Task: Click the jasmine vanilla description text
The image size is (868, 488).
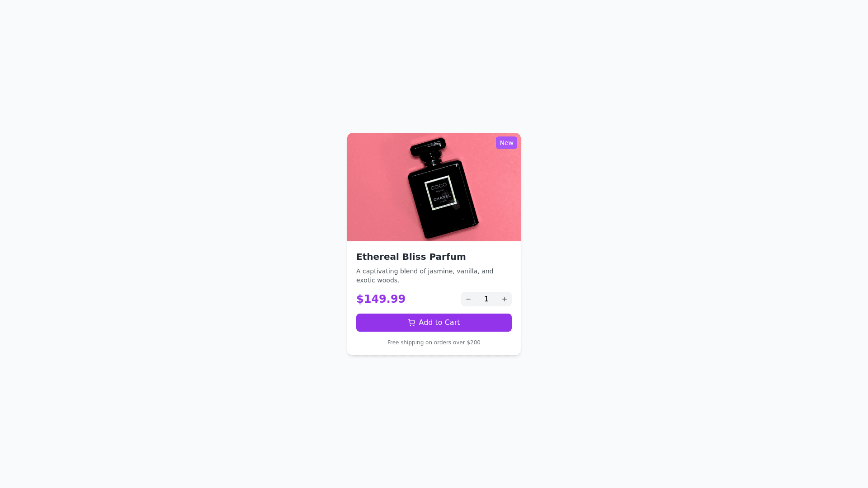Action: pyautogui.click(x=425, y=276)
